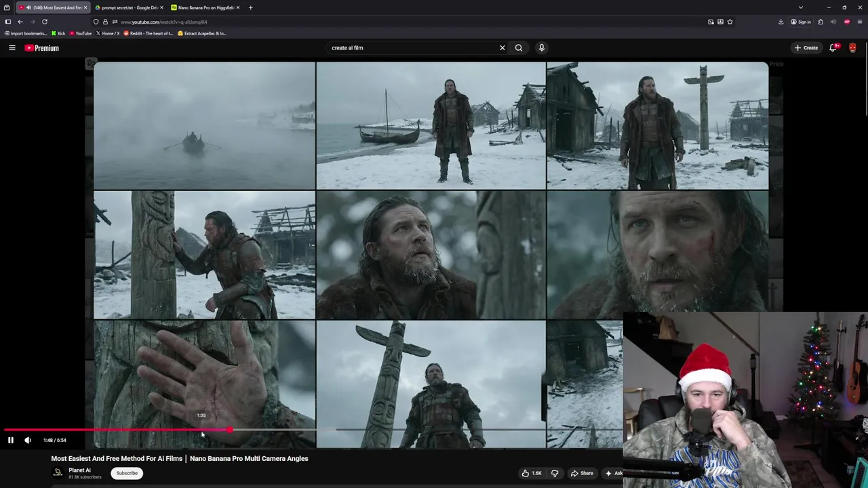This screenshot has width=868, height=488.
Task: Open the list all tabs dropdown
Action: [x=800, y=7]
